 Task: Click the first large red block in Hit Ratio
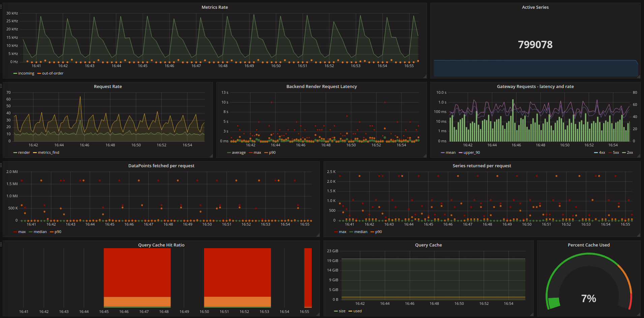137,272
